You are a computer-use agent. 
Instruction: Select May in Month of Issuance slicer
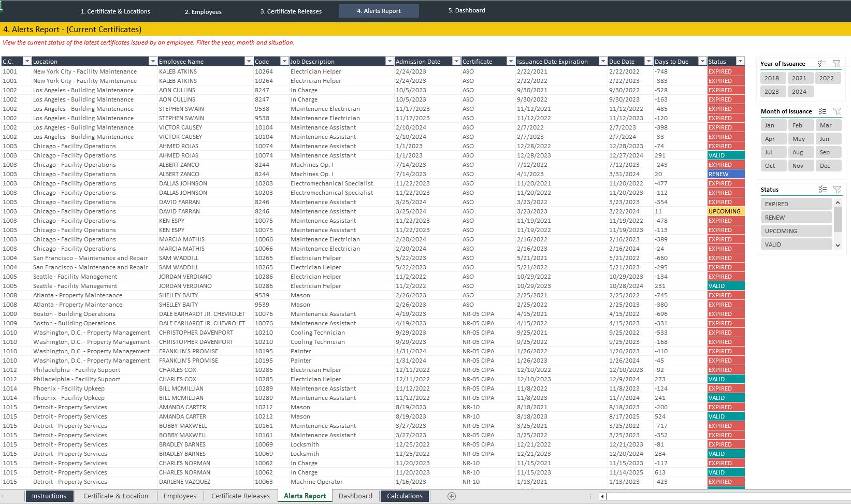[x=801, y=139]
